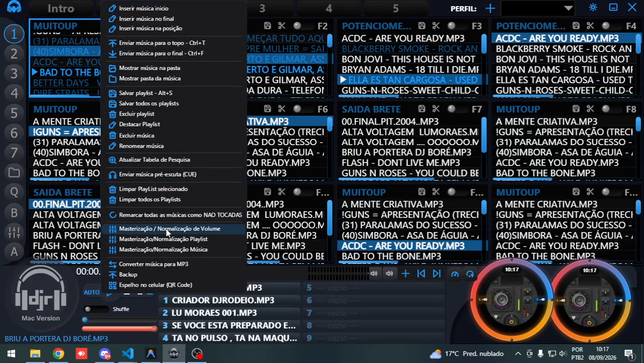Click the AUTO button near the Shuffle toggle
The image size is (644, 363).
[x=92, y=292]
